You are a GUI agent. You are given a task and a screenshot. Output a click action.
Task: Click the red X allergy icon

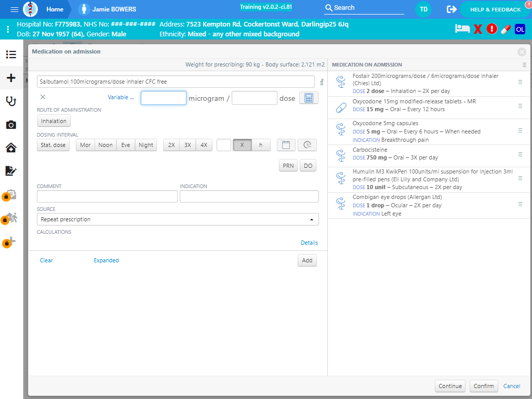point(478,29)
